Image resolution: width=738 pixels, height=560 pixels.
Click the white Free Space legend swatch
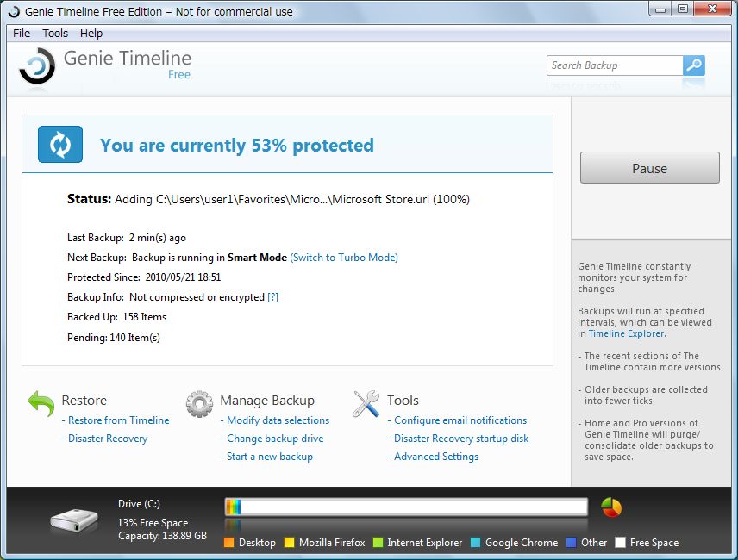click(621, 543)
